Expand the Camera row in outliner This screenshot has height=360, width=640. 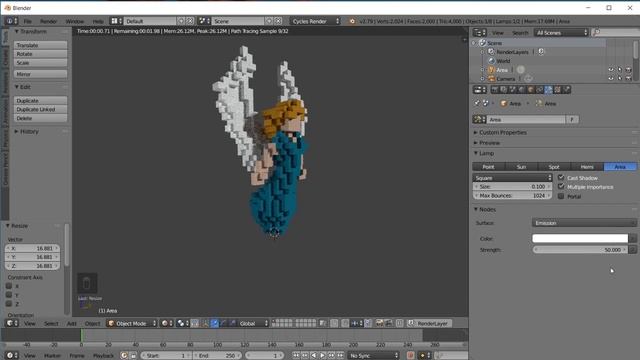[x=482, y=78]
